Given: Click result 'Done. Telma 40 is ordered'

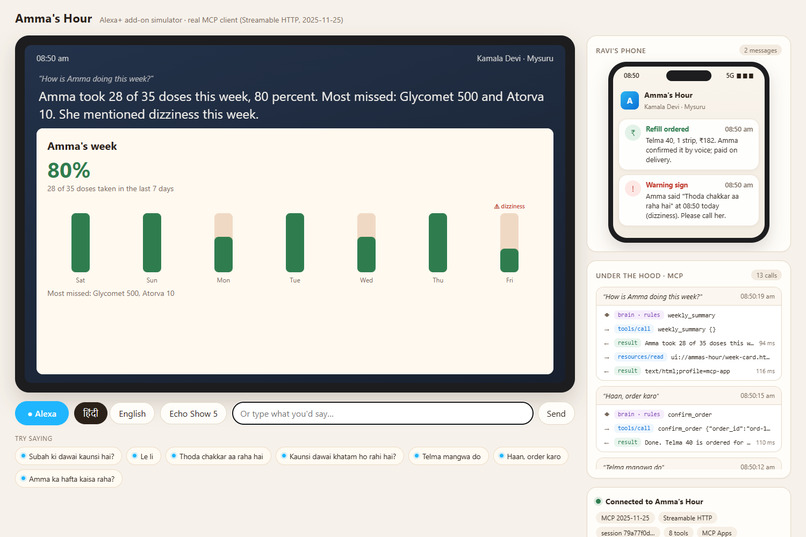Looking at the screenshot, I should coord(689,442).
